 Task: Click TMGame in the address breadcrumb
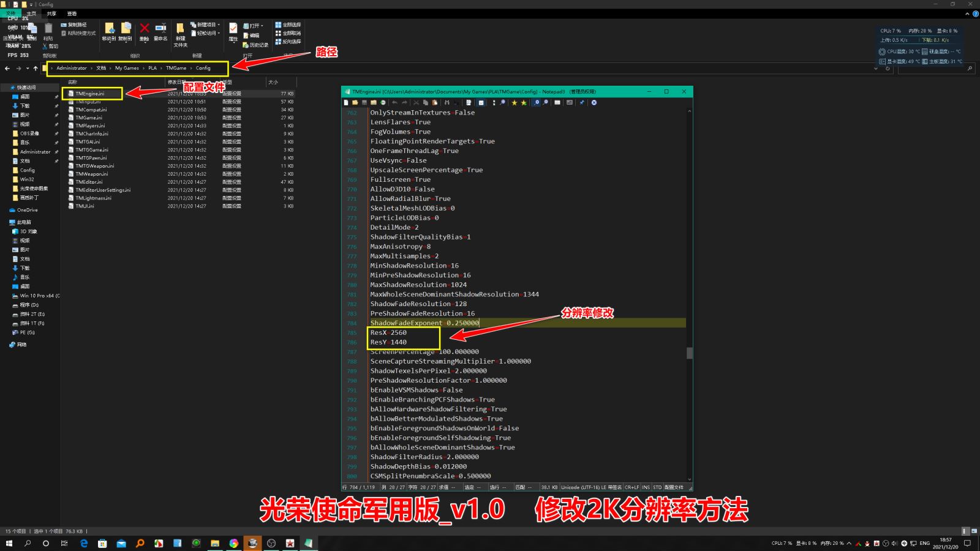click(176, 68)
